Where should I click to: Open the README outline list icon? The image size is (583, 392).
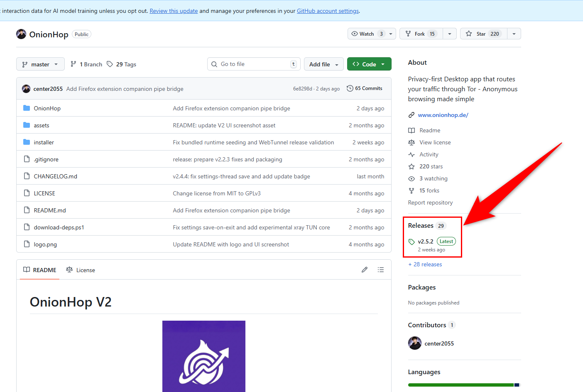[x=381, y=270]
